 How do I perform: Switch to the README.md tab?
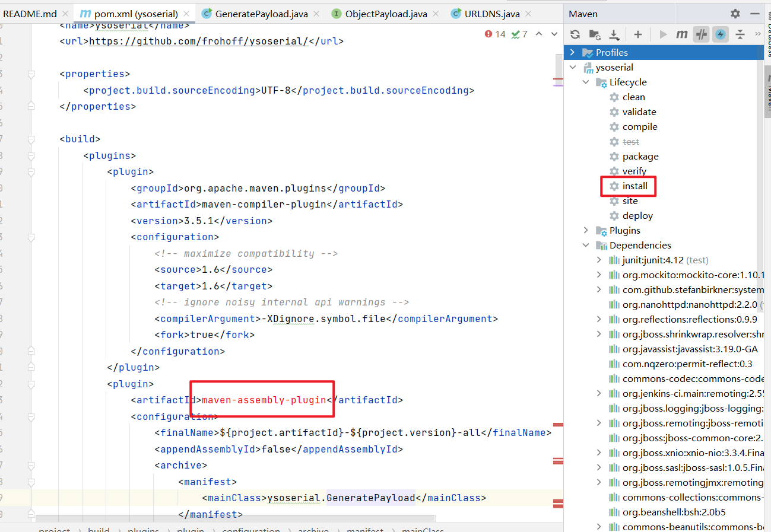(x=30, y=14)
